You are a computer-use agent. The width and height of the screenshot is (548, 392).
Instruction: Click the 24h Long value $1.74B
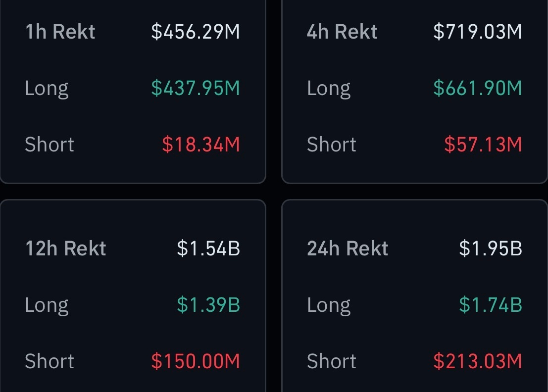click(x=491, y=305)
